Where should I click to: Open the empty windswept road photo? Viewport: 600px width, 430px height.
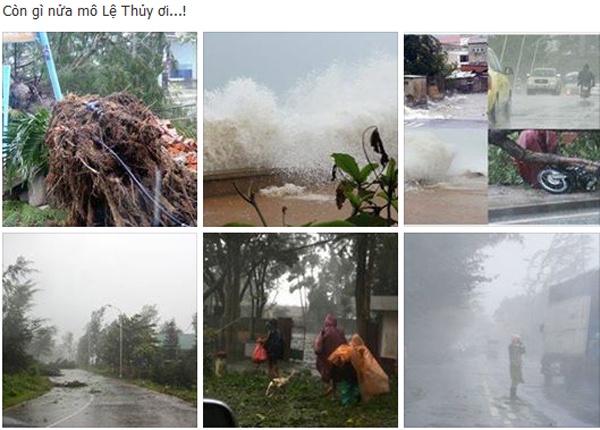click(99, 330)
